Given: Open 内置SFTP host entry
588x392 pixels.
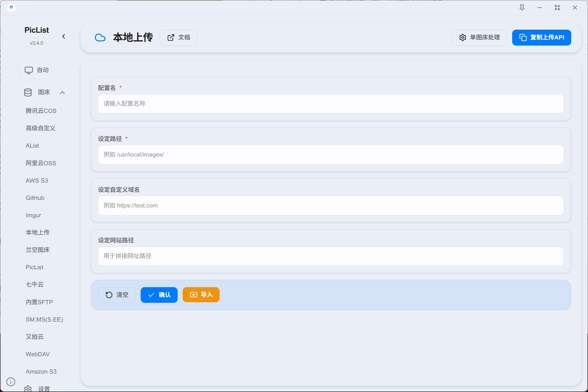Looking at the screenshot, I should point(39,302).
